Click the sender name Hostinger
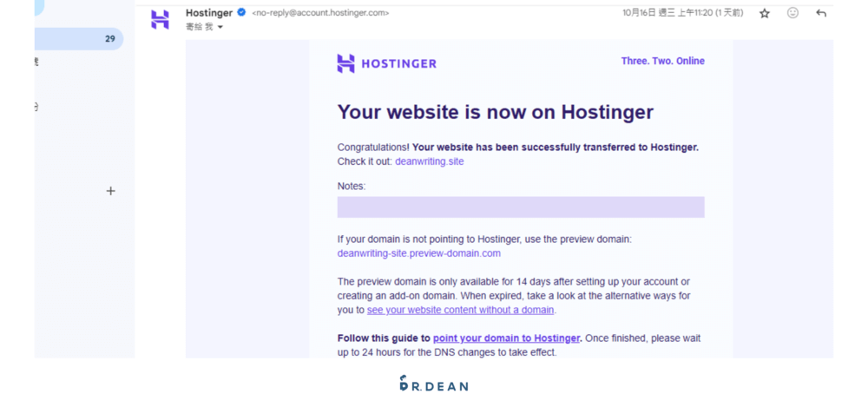 pos(209,13)
